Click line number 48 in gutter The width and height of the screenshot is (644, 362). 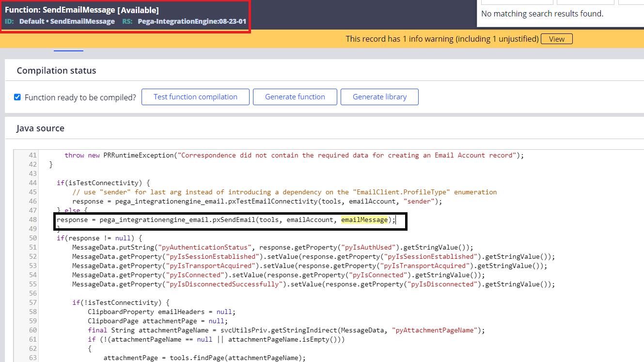(x=33, y=220)
